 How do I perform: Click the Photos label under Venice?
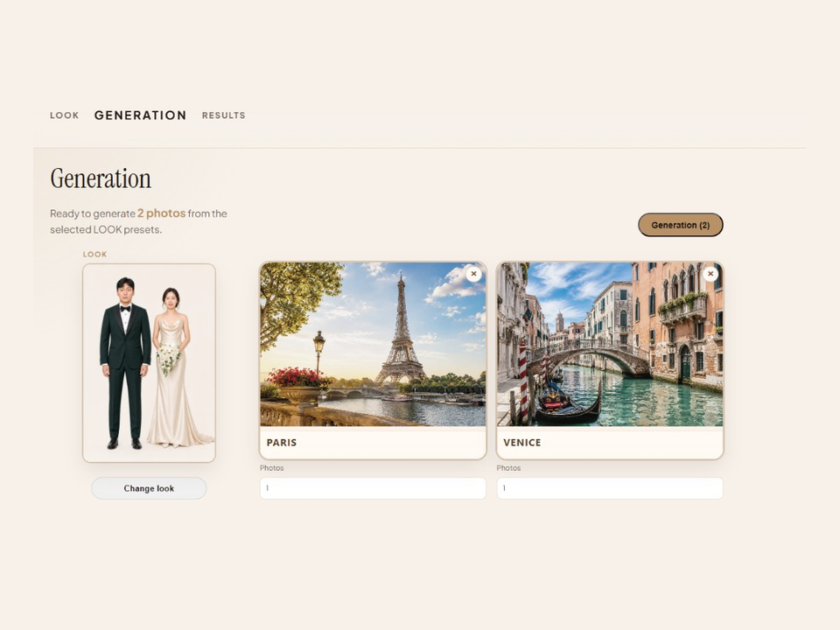[508, 467]
